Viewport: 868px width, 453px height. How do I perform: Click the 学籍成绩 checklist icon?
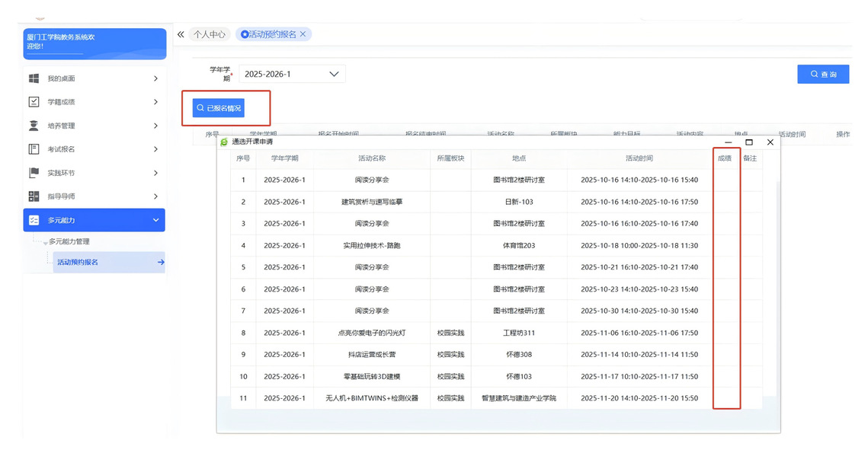(34, 102)
